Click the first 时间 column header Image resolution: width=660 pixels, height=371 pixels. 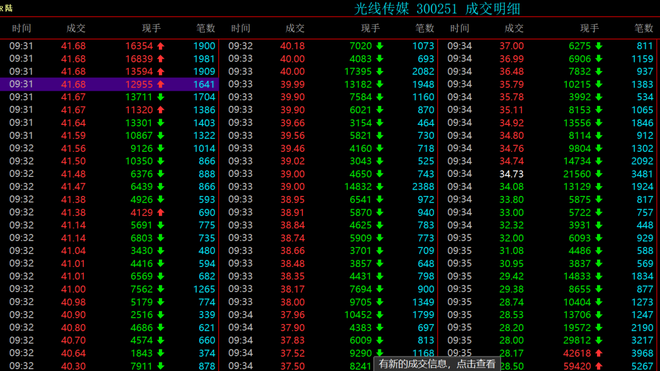tap(21, 28)
